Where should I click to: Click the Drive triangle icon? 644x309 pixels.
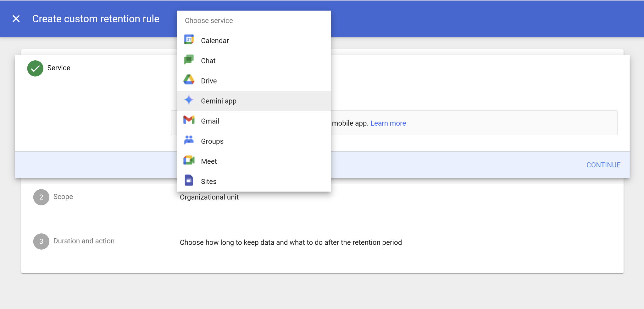point(189,80)
